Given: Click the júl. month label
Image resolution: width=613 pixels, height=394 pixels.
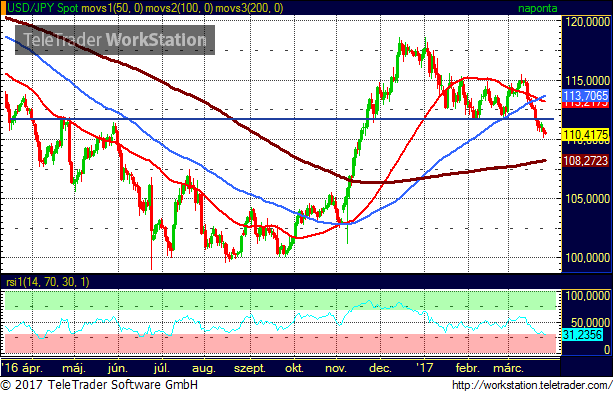Looking at the screenshot, I should click(x=161, y=367).
